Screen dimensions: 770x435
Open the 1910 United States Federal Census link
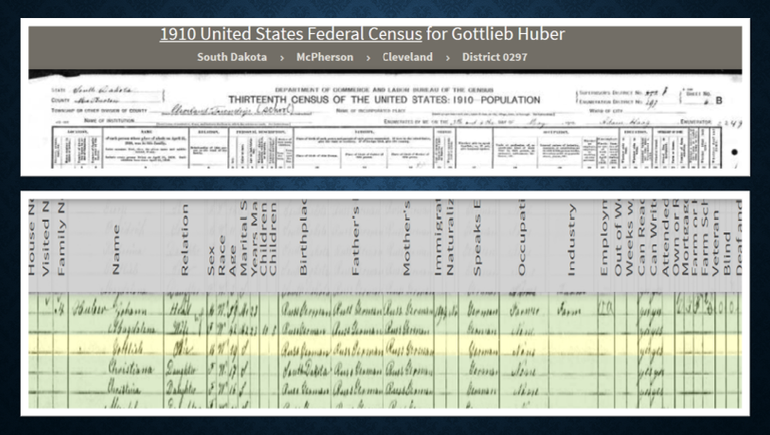click(x=291, y=34)
